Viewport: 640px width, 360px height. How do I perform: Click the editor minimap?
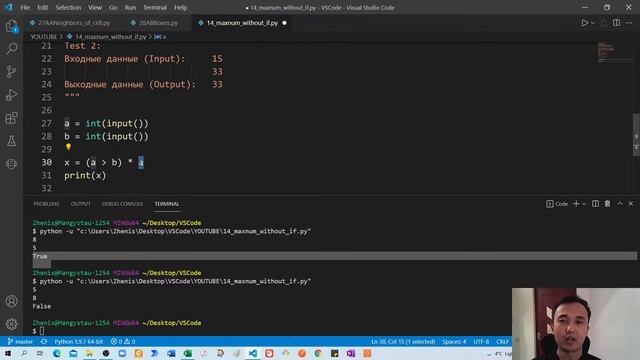click(614, 51)
